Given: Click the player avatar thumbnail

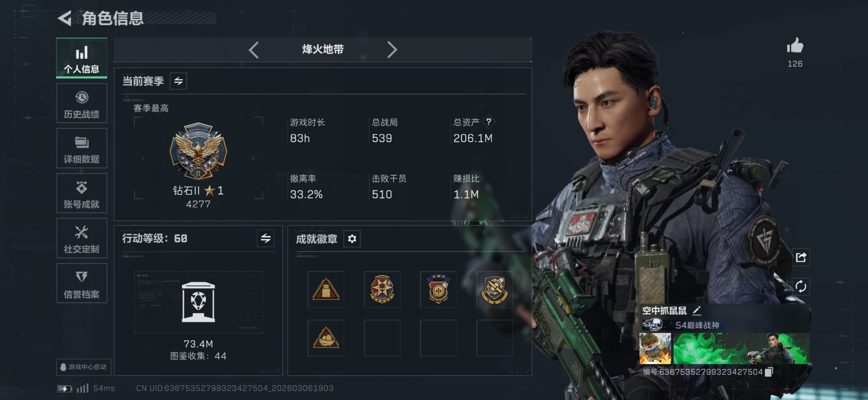Looking at the screenshot, I should point(655,349).
